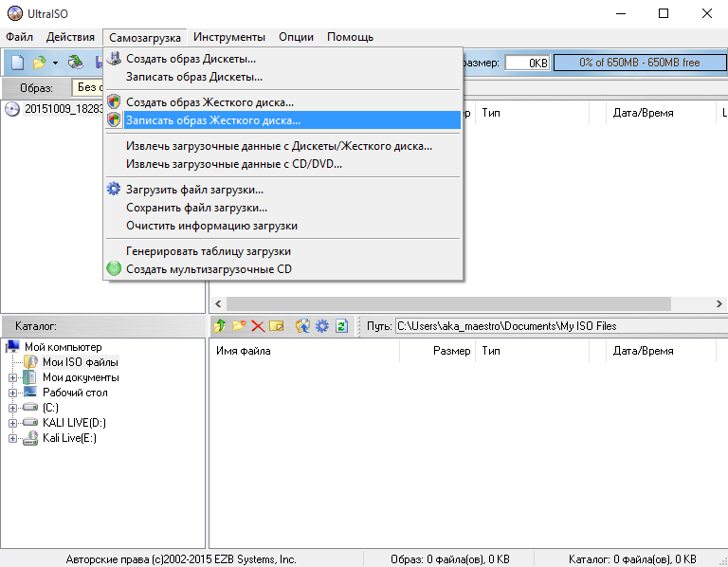Screen dimensions: 728x567
Task: Click the shield icon beside Создать образ Жесткого диска
Action: [114, 101]
